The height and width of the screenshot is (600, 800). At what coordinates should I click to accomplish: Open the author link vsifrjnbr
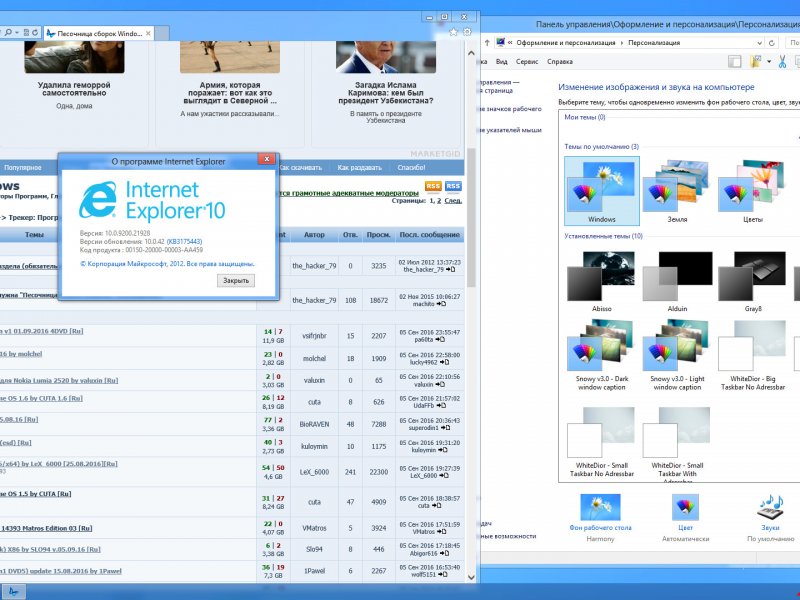(314, 336)
